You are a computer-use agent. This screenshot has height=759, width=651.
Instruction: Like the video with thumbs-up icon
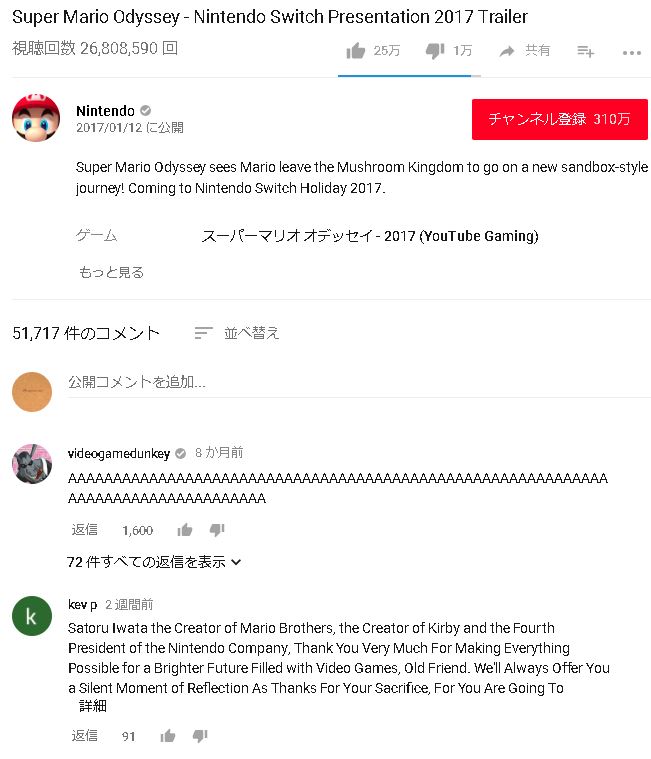356,50
